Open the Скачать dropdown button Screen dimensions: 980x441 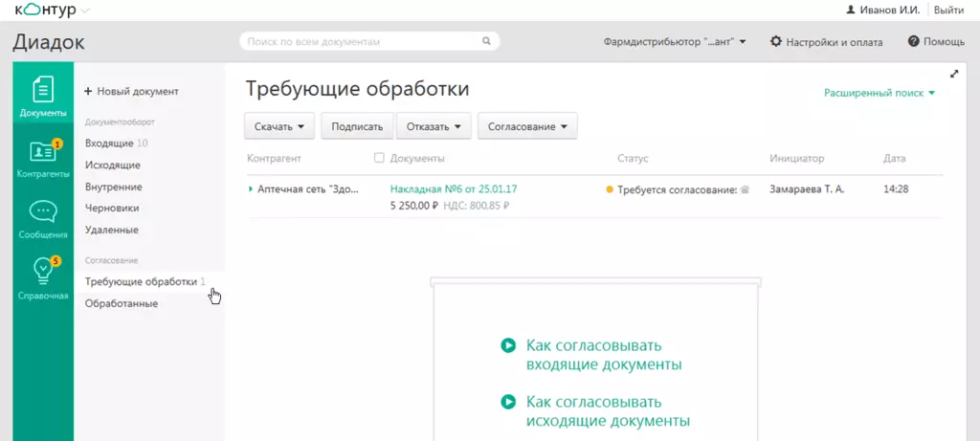point(280,126)
